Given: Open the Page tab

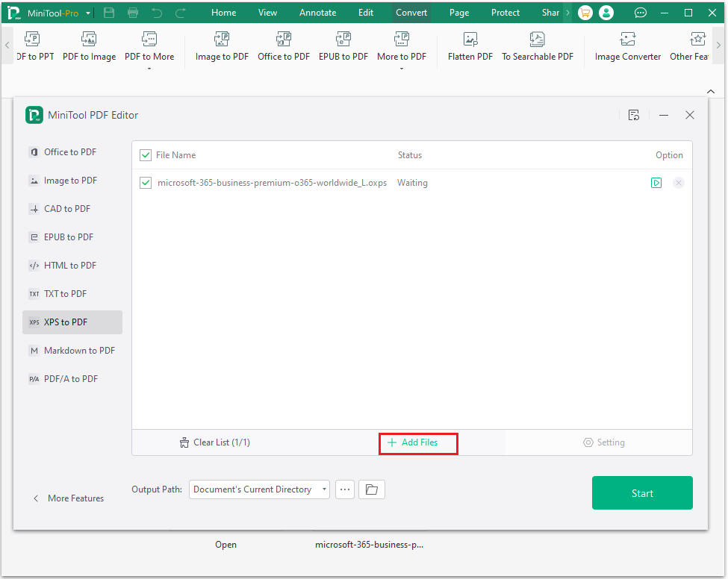Looking at the screenshot, I should 459,13.
